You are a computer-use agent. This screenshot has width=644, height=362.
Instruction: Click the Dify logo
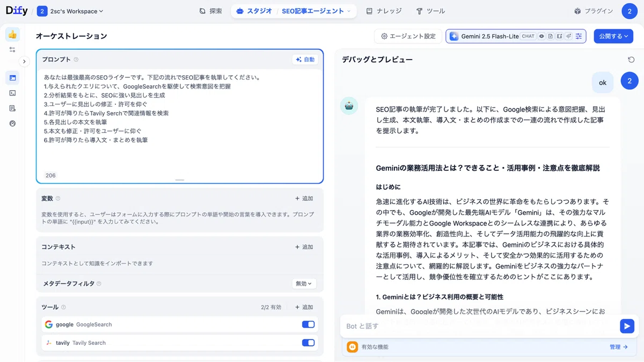tap(17, 11)
